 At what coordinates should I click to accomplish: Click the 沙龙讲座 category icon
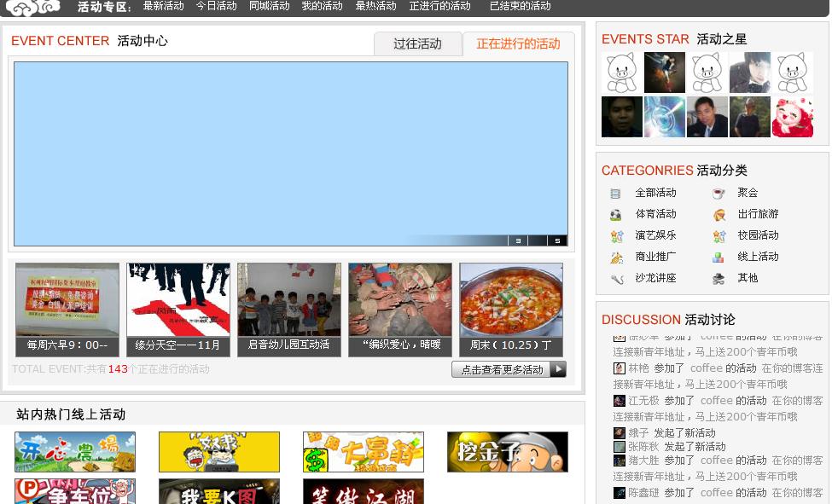[x=616, y=279]
